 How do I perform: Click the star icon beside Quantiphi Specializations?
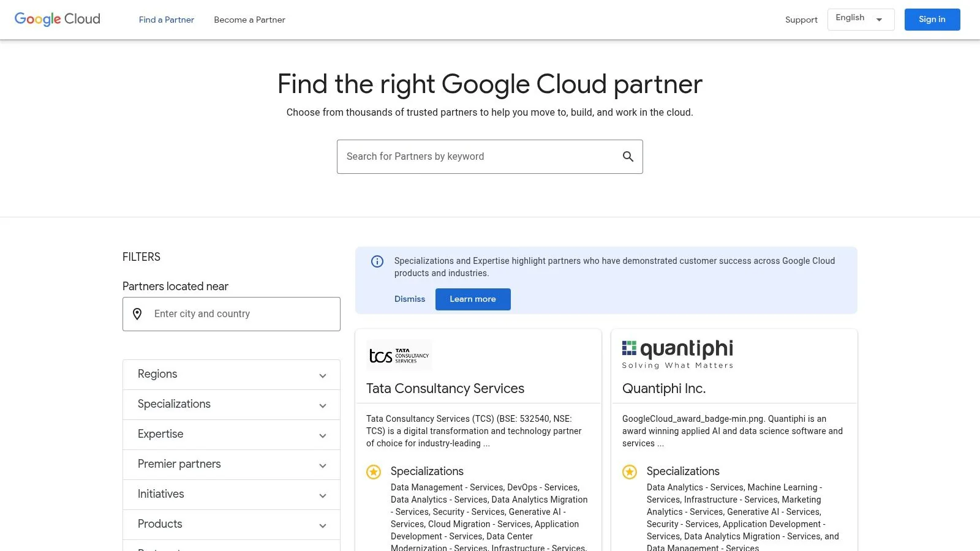point(629,471)
